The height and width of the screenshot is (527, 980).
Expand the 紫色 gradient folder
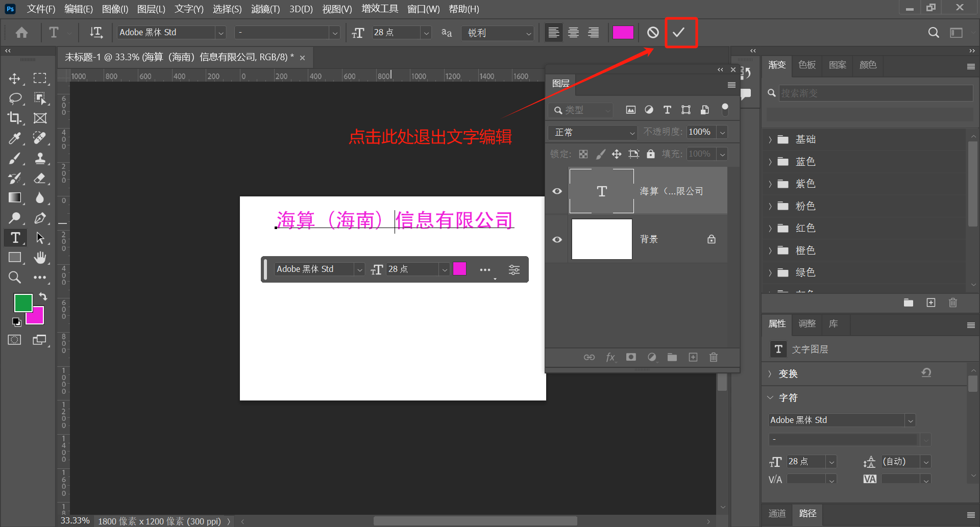click(x=770, y=184)
